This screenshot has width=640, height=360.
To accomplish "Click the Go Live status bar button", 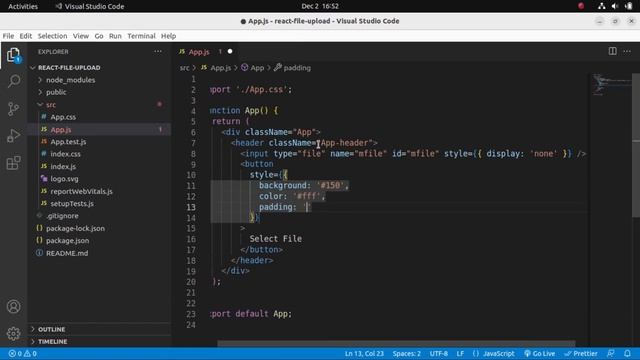I will coord(540,353).
